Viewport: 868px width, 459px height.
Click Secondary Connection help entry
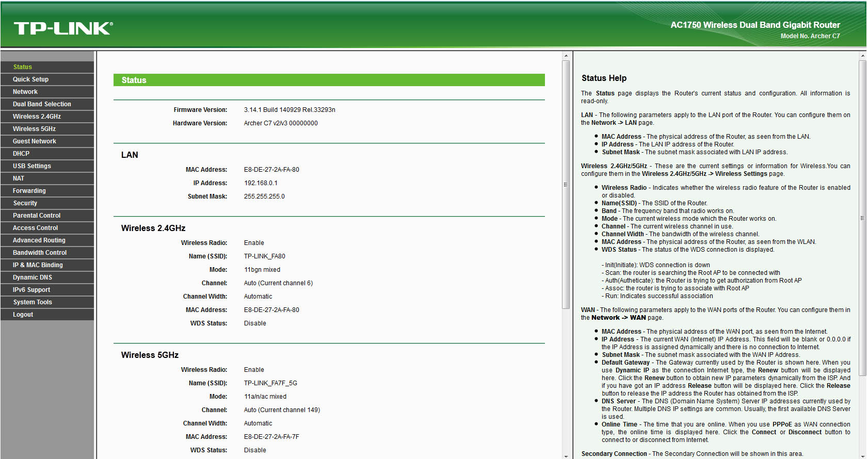click(692, 454)
